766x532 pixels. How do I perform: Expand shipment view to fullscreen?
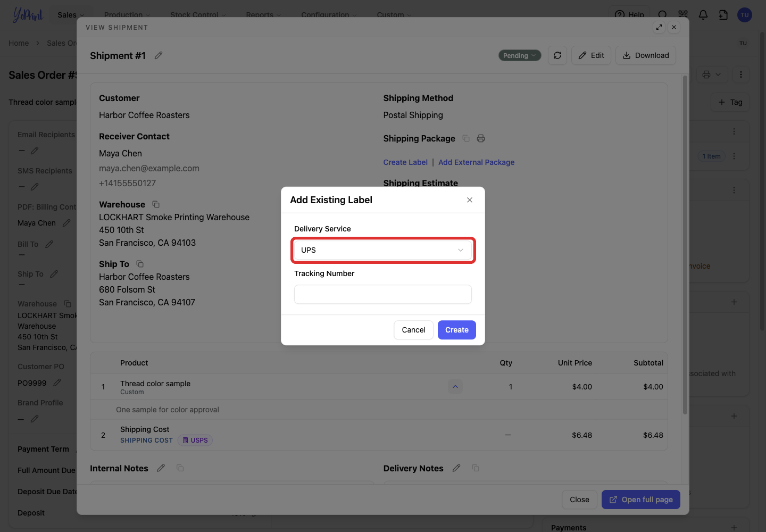coord(659,27)
